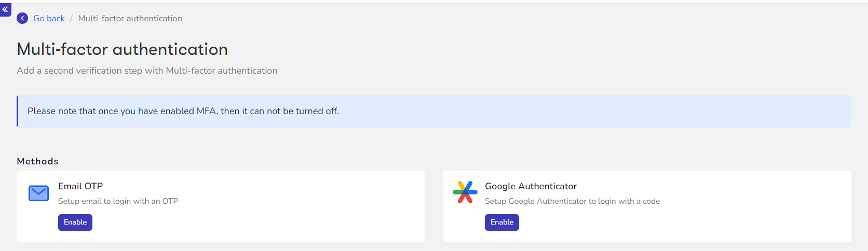The width and height of the screenshot is (868, 251).
Task: Click the Setup email to login description
Action: tap(118, 201)
